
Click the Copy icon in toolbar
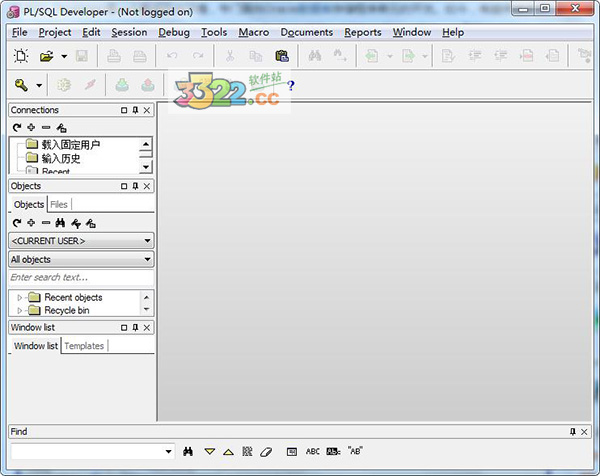point(256,56)
